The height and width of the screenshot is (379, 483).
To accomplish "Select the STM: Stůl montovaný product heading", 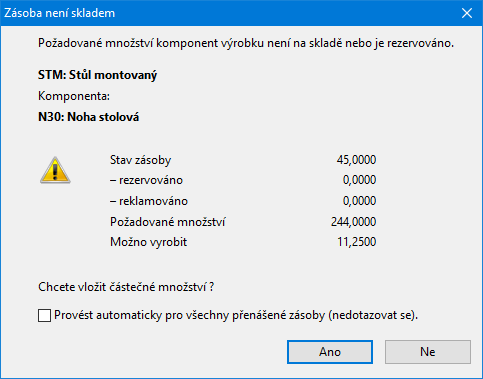I will (97, 75).
